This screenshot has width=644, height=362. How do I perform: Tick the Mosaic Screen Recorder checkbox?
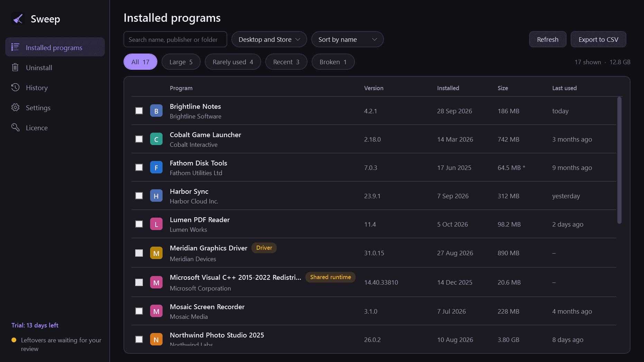[139, 311]
